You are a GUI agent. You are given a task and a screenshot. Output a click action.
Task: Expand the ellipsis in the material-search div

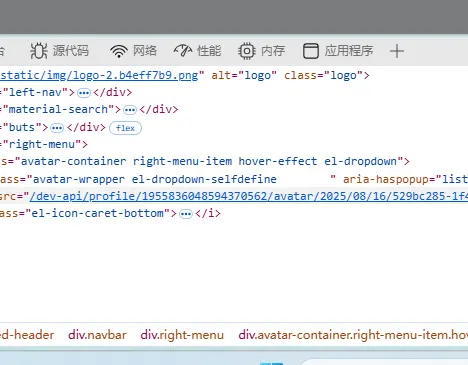pyautogui.click(x=130, y=110)
